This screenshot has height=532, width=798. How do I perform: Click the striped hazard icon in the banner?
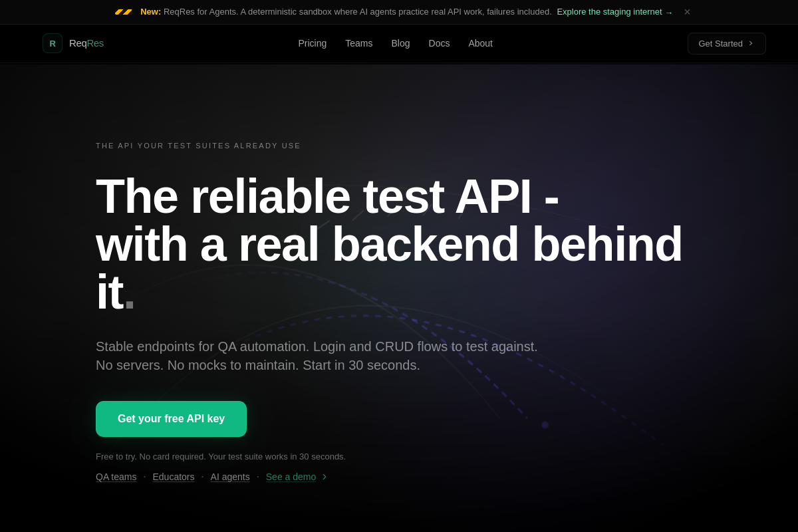[124, 12]
